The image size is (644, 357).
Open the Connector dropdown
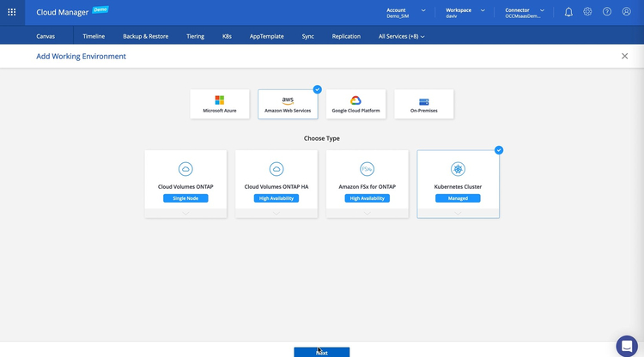(525, 13)
